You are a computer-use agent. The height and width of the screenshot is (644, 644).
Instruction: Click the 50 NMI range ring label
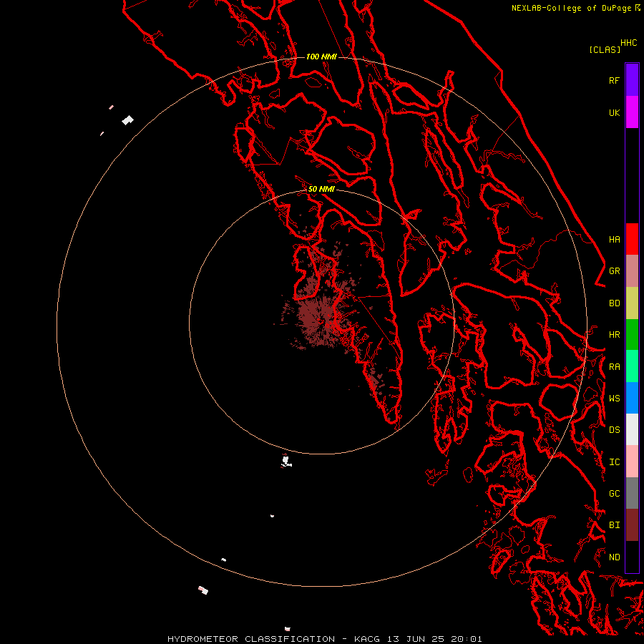[x=321, y=189]
